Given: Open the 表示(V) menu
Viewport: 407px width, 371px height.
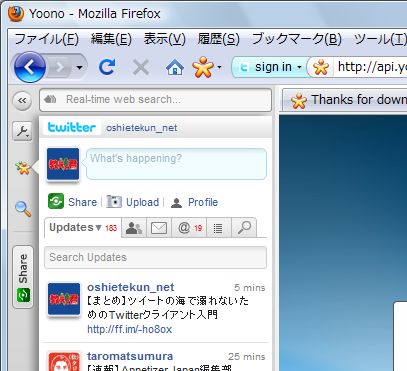Looking at the screenshot, I should 164,39.
